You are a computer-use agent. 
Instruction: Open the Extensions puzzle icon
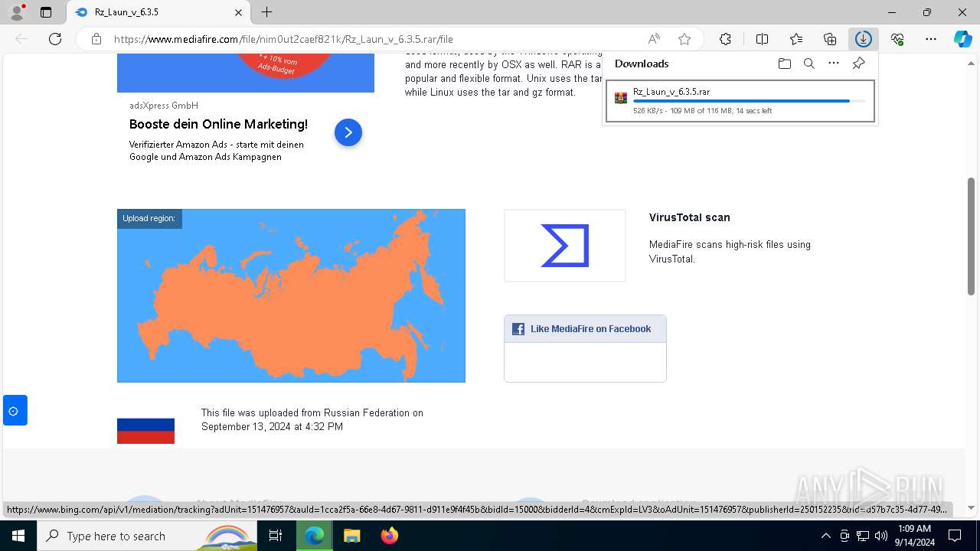[x=725, y=39]
